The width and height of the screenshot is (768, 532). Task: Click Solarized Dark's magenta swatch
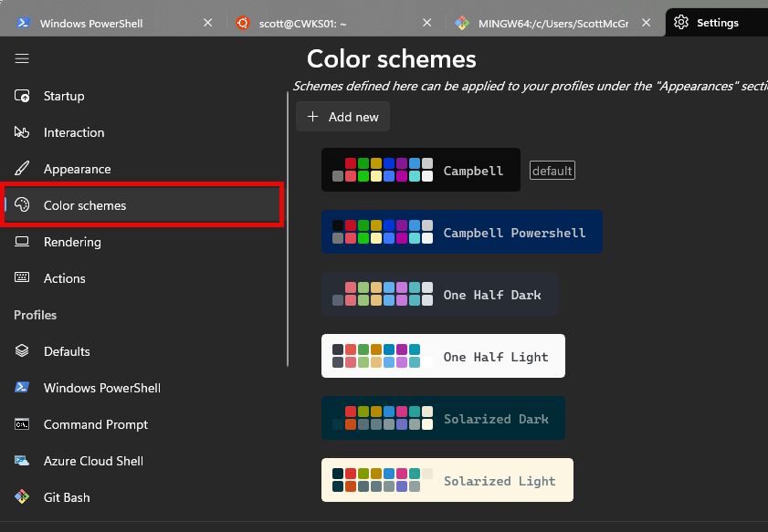[402, 412]
